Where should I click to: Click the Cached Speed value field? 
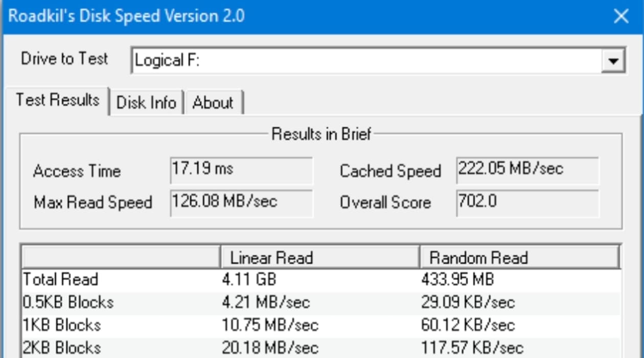[x=527, y=170]
